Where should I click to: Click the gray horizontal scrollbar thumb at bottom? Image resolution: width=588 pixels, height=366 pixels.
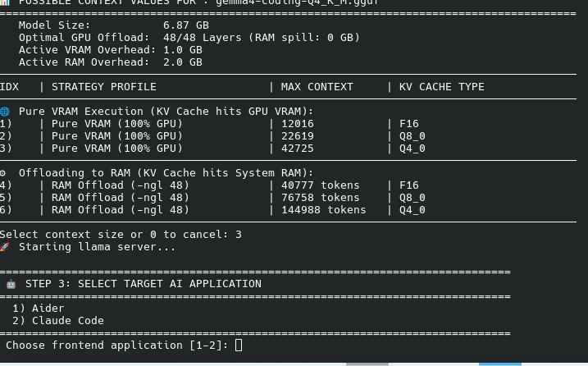point(367,364)
